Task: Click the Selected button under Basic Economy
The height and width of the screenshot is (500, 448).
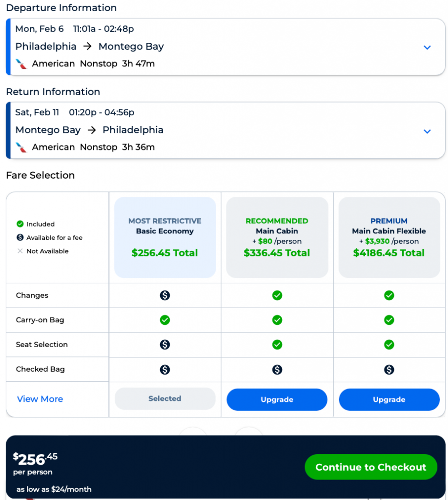Action: pos(165,398)
